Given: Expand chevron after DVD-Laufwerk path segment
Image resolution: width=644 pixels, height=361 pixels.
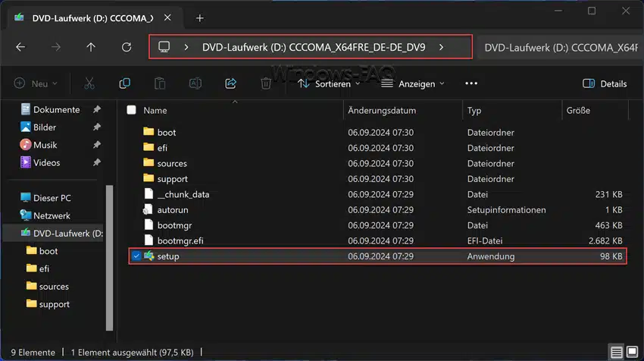Looking at the screenshot, I should coord(441,47).
